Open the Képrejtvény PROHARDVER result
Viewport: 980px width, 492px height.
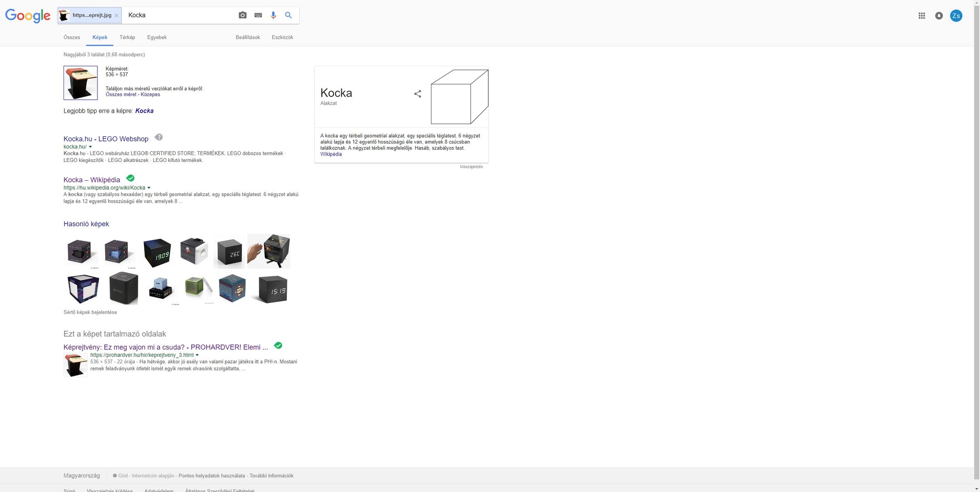click(x=166, y=347)
